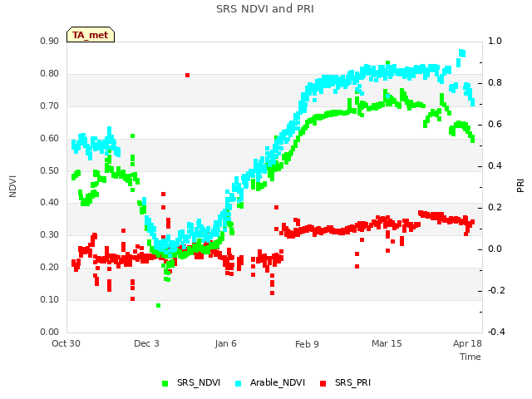Viewport: 532px width, 399px height.
Task: Click the NDVI left axis title
Action: point(12,186)
